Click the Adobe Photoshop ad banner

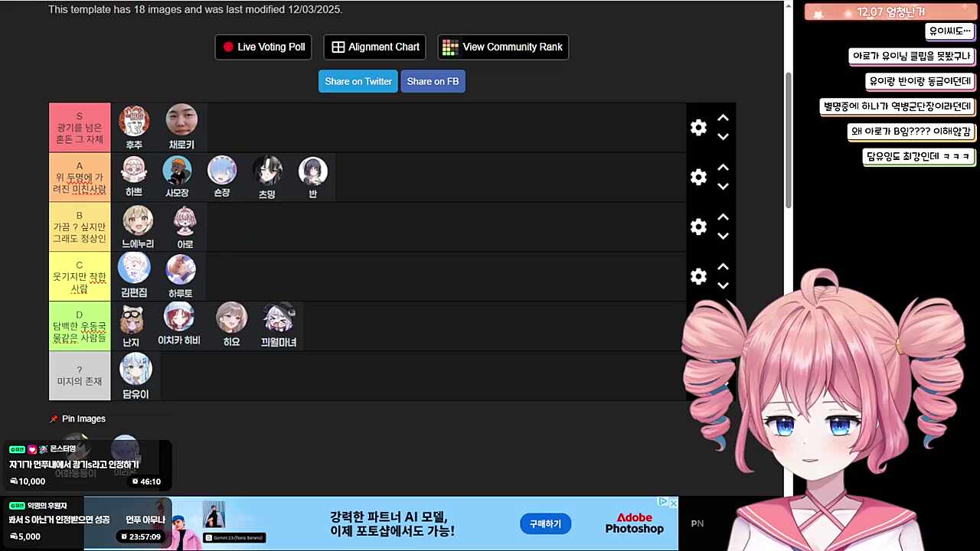(635, 523)
